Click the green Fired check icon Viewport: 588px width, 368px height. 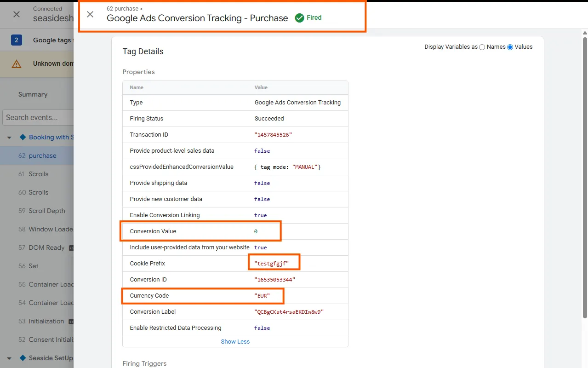(x=299, y=18)
